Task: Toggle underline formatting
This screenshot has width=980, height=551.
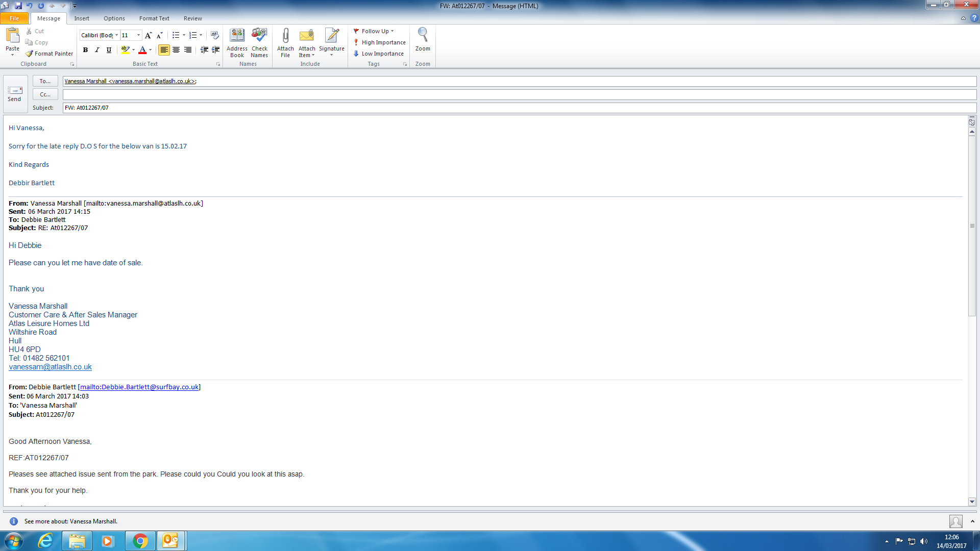Action: pyautogui.click(x=109, y=50)
